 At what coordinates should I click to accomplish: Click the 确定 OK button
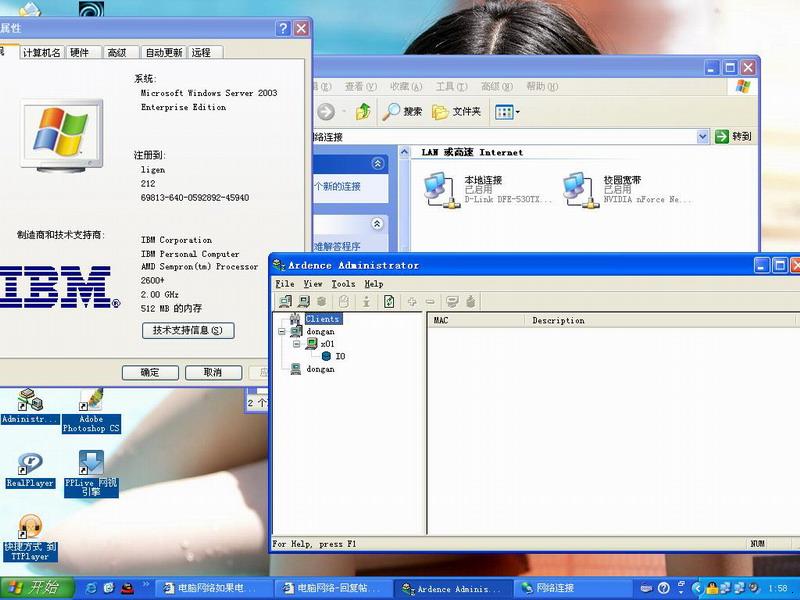click(150, 372)
